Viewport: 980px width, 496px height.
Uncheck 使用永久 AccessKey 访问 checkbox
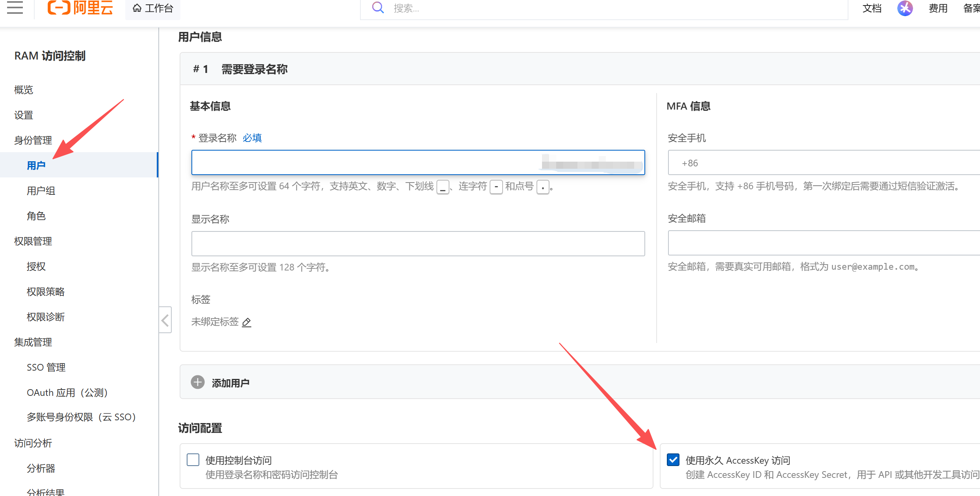(x=673, y=460)
